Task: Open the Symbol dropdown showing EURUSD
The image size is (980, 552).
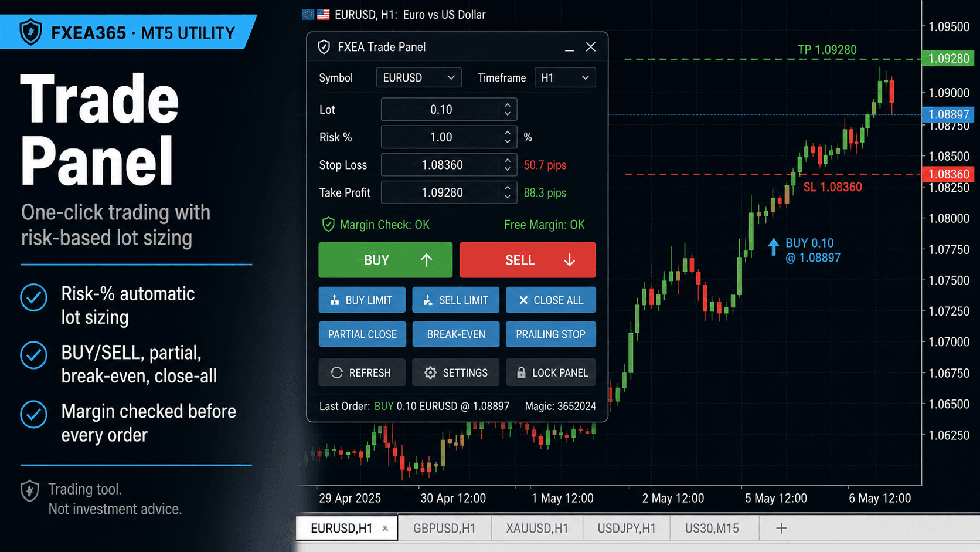Action: pyautogui.click(x=418, y=77)
